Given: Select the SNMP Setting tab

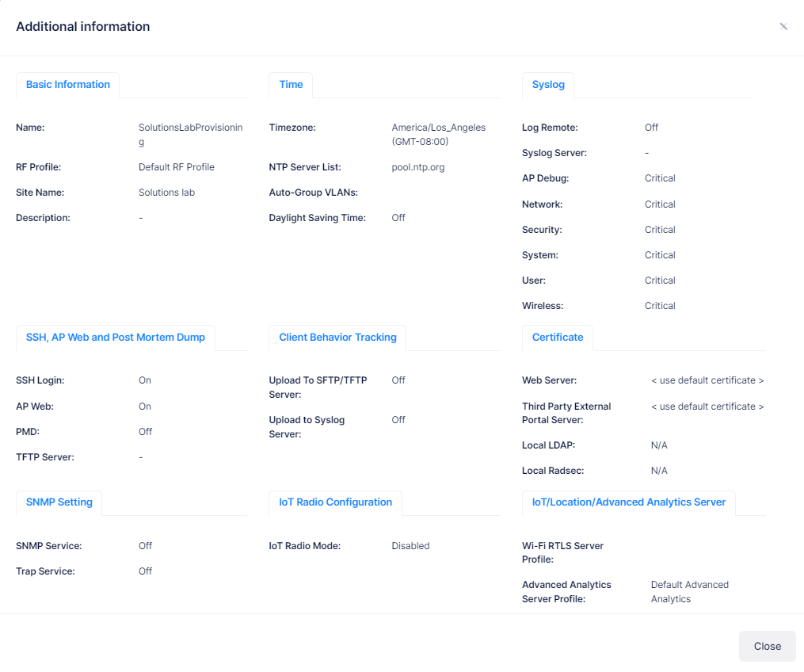Looking at the screenshot, I should pos(59,502).
